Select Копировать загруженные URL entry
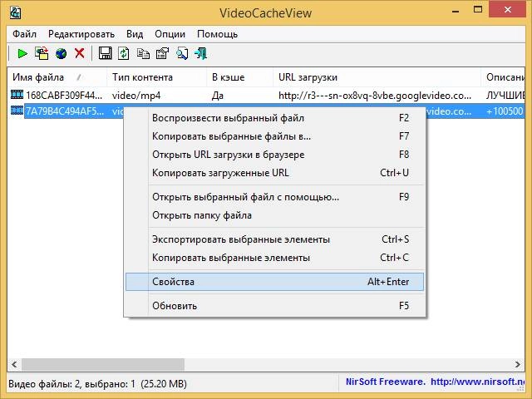The height and width of the screenshot is (399, 532). tap(274, 173)
